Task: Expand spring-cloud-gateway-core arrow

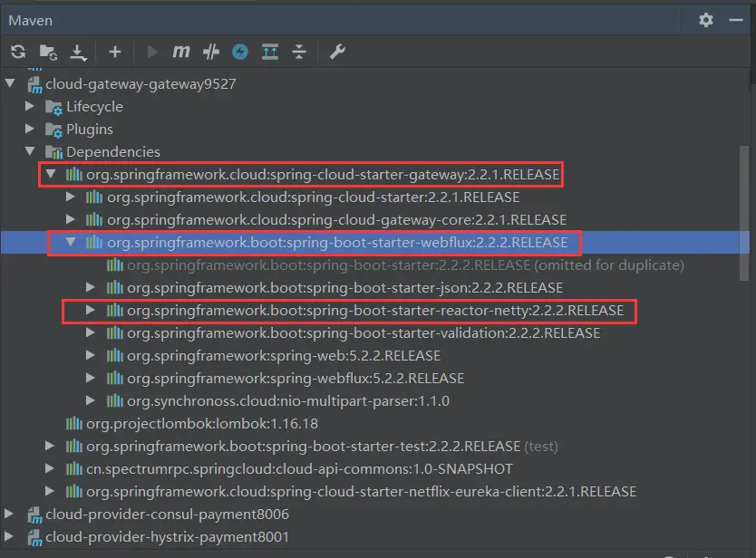Action: tap(71, 219)
